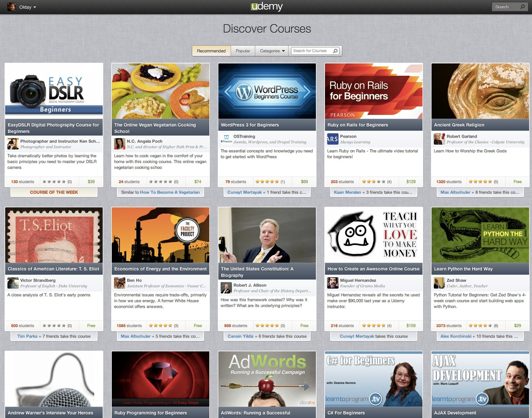Click the Alex Korchinski friend link
The image size is (532, 418).
point(456,336)
